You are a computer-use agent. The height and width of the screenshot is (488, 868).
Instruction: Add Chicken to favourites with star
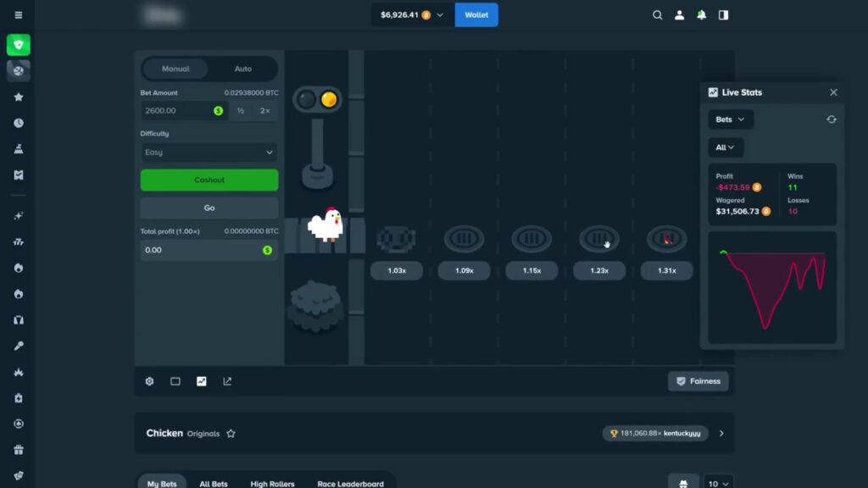(231, 433)
